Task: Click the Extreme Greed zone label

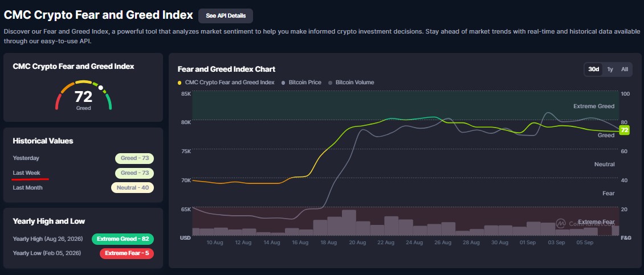Action: coord(594,106)
